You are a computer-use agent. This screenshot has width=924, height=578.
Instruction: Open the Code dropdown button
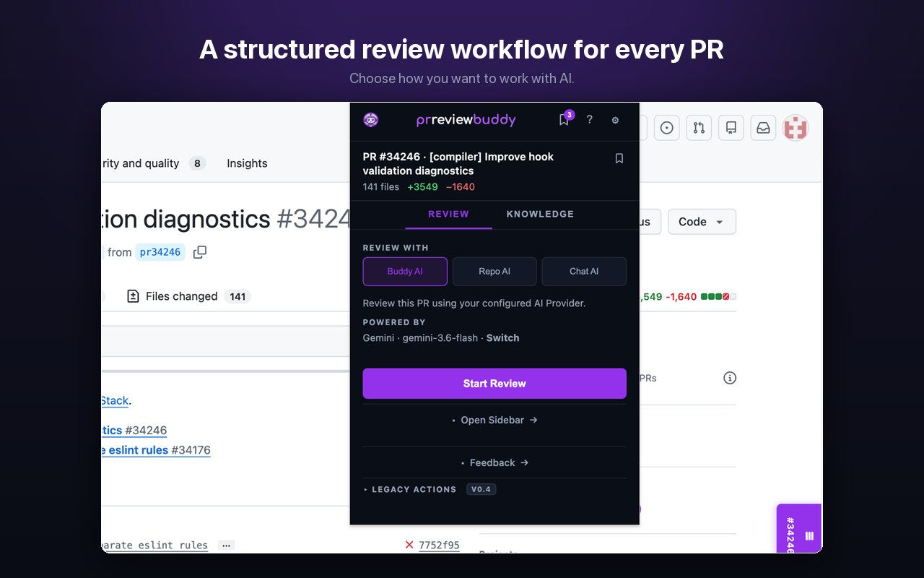point(702,222)
